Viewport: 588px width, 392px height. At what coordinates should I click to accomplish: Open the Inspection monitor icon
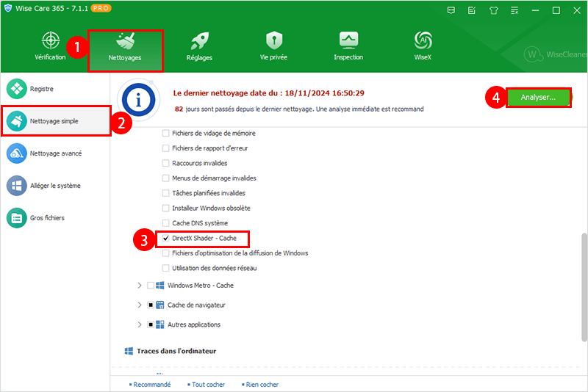348,40
